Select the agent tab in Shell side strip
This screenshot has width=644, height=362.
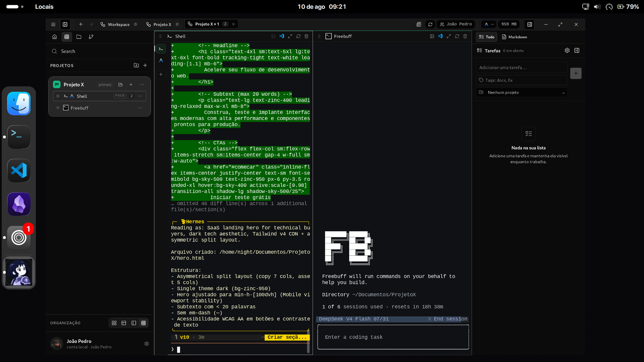[x=161, y=61]
